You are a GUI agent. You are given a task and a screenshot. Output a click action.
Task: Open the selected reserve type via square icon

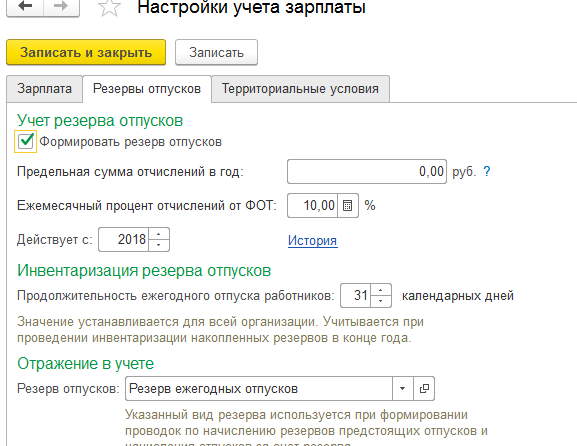click(x=424, y=389)
